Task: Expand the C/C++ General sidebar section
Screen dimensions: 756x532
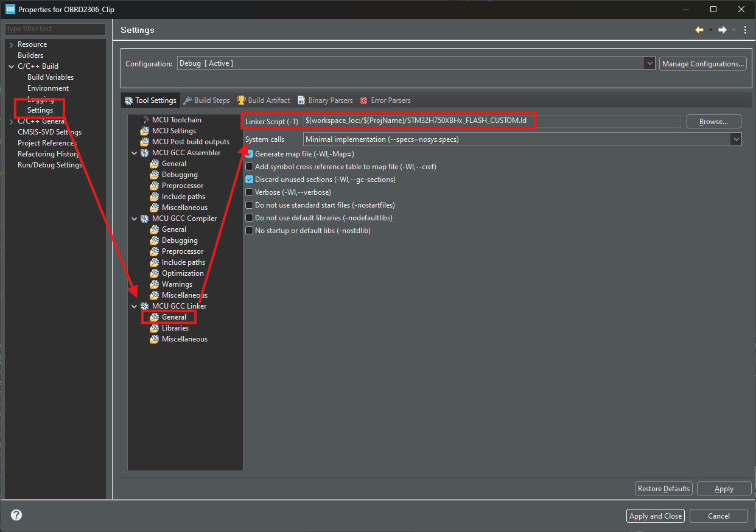Action: [10, 121]
